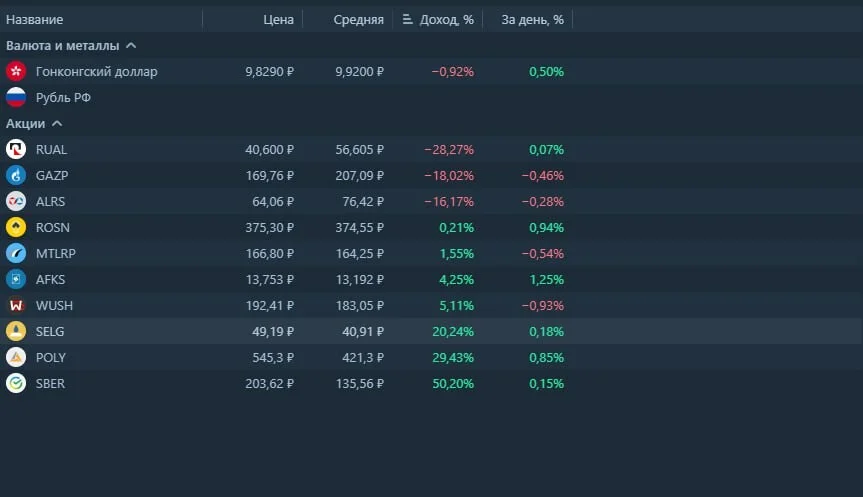Click the AFKS Sistema logo icon

(x=16, y=279)
